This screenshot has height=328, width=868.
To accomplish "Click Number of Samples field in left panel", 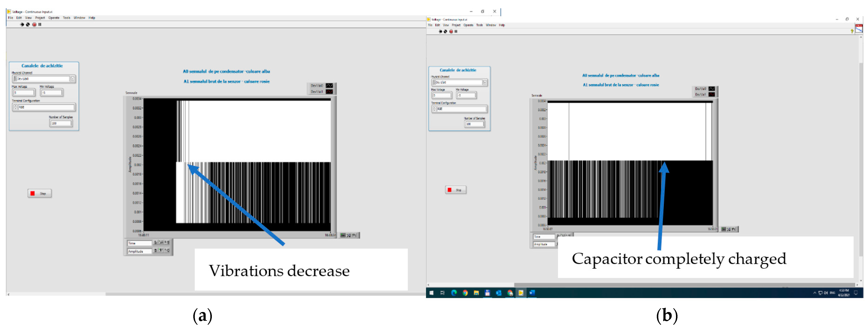I will coord(61,123).
